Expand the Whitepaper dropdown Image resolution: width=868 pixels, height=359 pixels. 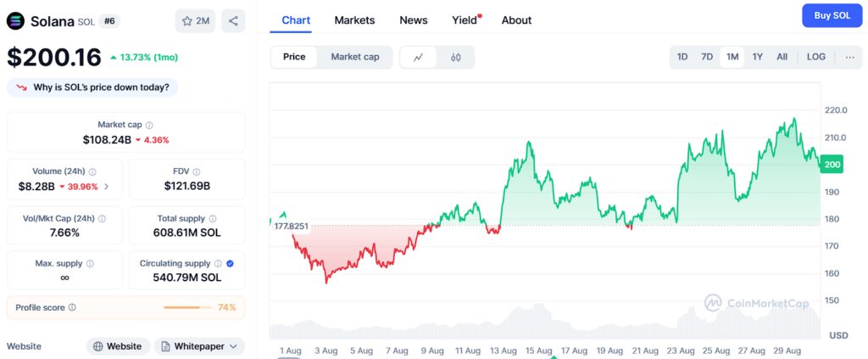(x=199, y=346)
